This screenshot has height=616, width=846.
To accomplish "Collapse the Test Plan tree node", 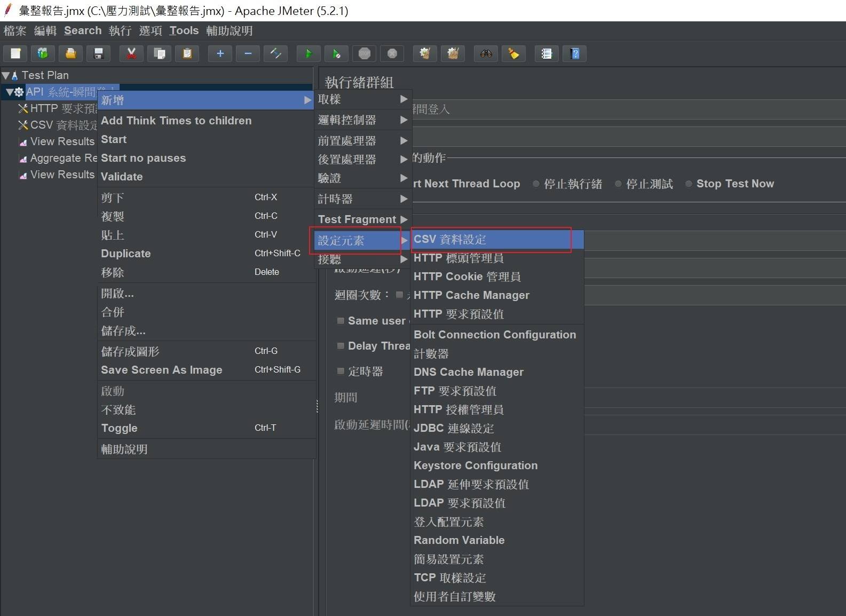I will [5, 76].
